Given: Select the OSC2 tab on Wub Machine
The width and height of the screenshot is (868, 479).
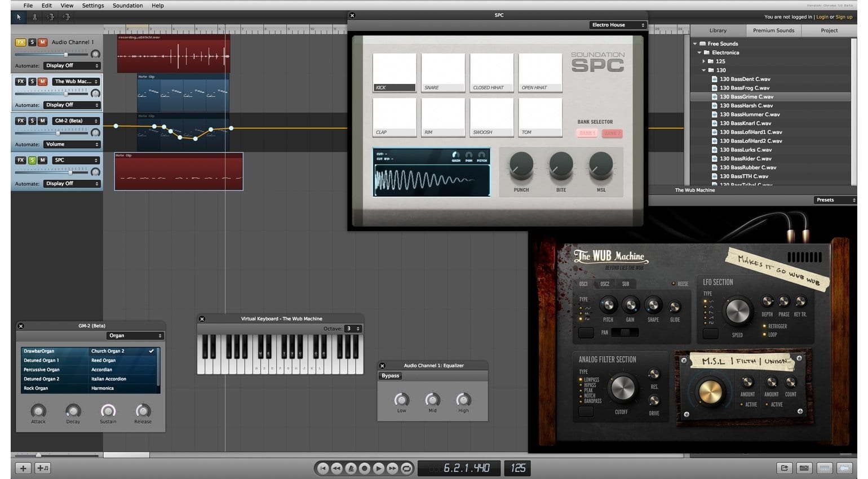Looking at the screenshot, I should pos(605,284).
